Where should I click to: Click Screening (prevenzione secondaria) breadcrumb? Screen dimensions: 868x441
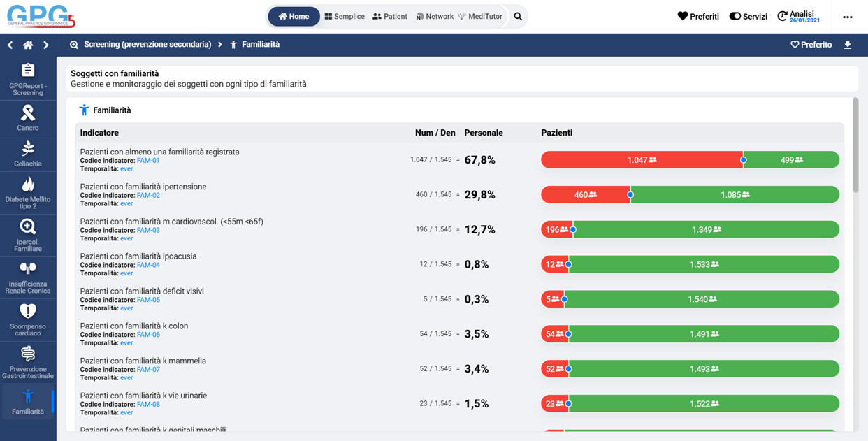point(147,45)
